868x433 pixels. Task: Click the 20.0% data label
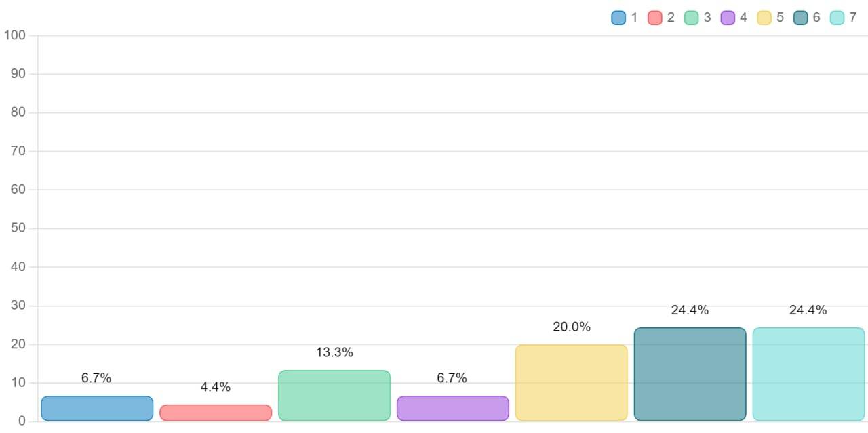coord(572,327)
